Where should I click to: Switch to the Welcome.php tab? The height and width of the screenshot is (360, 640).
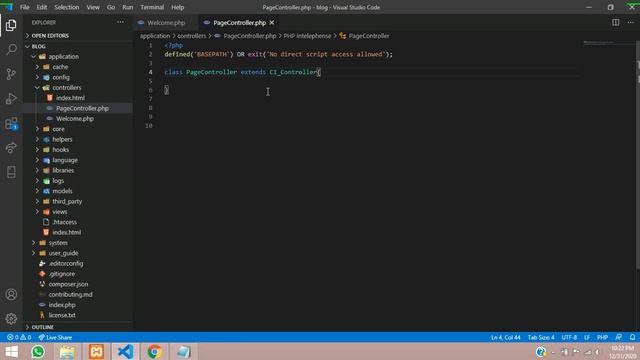pyautogui.click(x=166, y=23)
